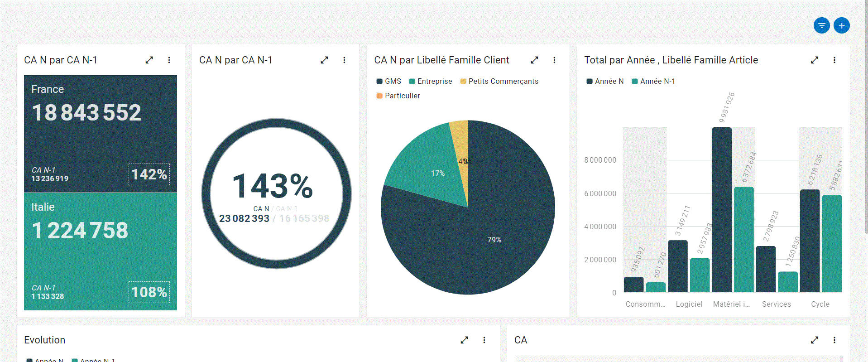Viewport: 868px width, 362px height.
Task: Expand the Libellé Famille Client pie chart
Action: click(x=534, y=60)
